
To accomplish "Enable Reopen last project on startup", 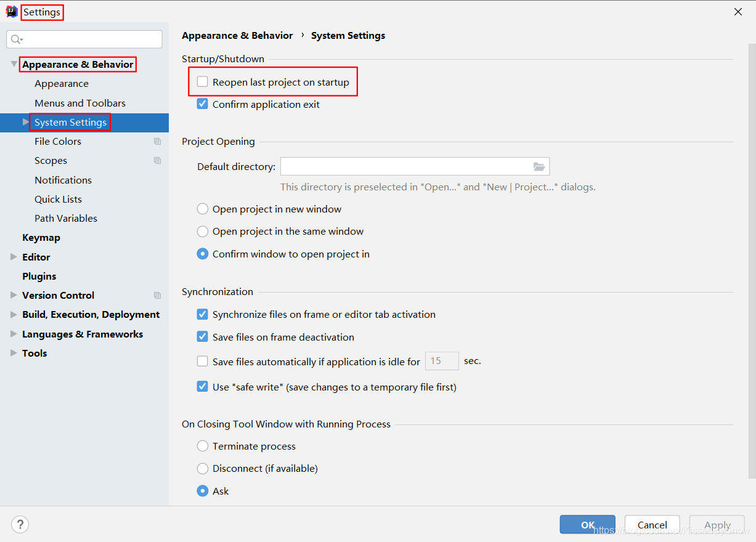I will (203, 82).
